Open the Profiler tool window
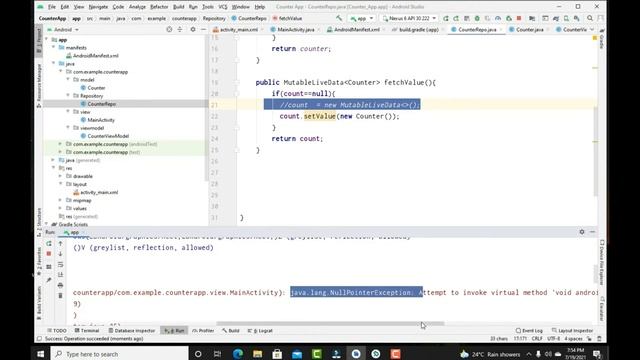This screenshot has width=640, height=360. tap(203, 331)
